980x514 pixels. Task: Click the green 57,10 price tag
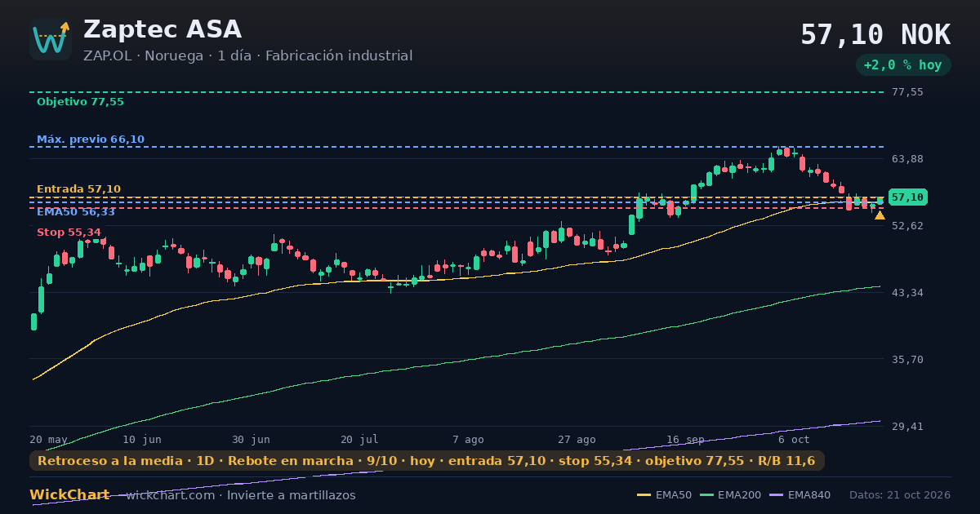(906, 197)
